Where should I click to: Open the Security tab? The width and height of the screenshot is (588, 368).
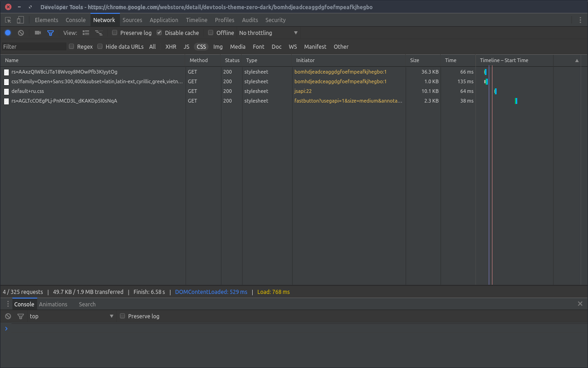tap(276, 20)
